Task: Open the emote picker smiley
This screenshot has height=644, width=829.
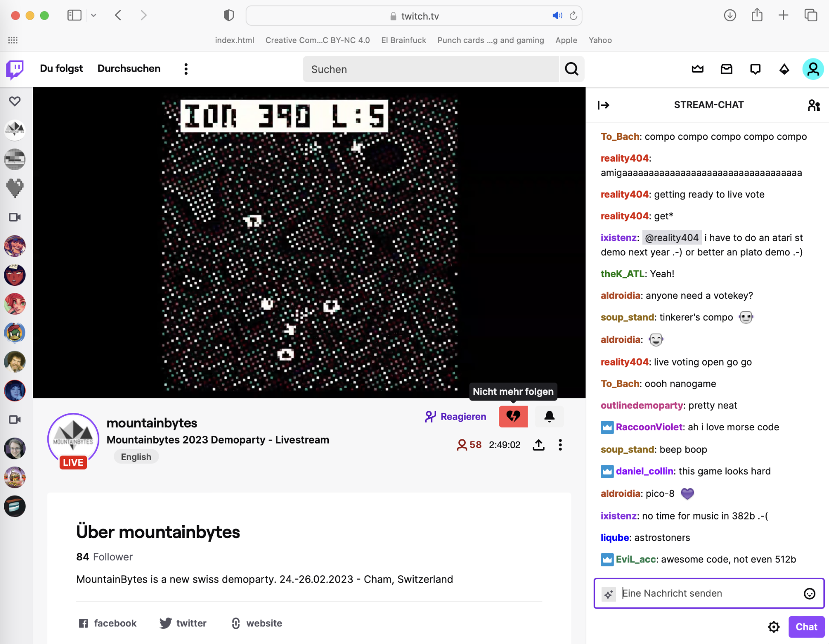Action: click(x=809, y=593)
